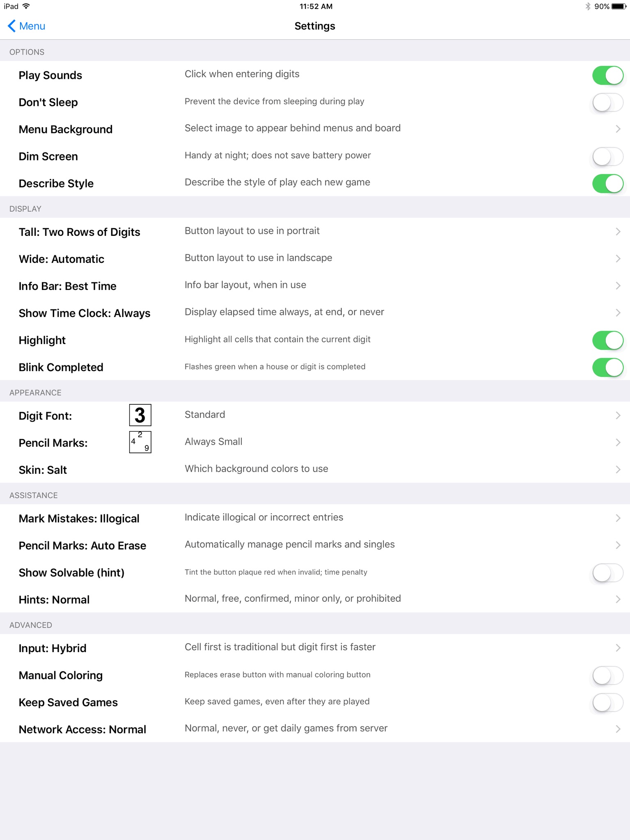Tap the Wi-Fi icon in the status bar

tap(26, 6)
